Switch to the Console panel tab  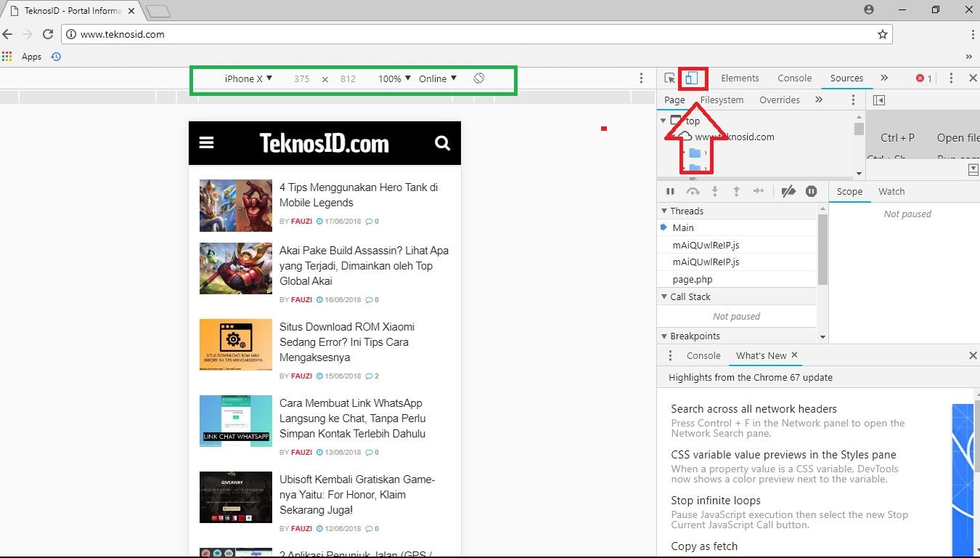click(x=795, y=78)
